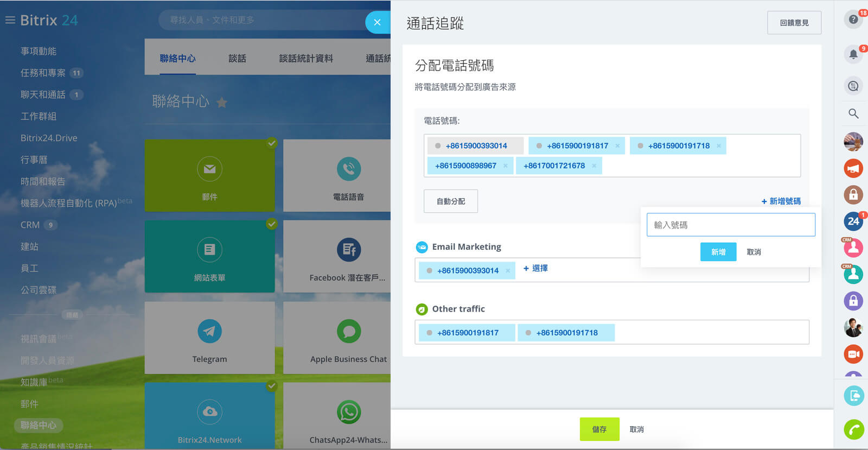Open the purple lock private chat icon

click(x=853, y=301)
